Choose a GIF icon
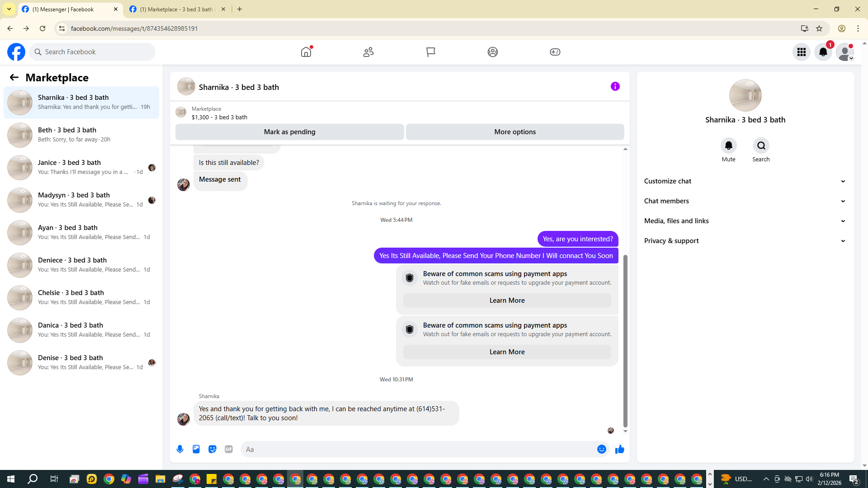Image resolution: width=868 pixels, height=488 pixels. (x=229, y=449)
